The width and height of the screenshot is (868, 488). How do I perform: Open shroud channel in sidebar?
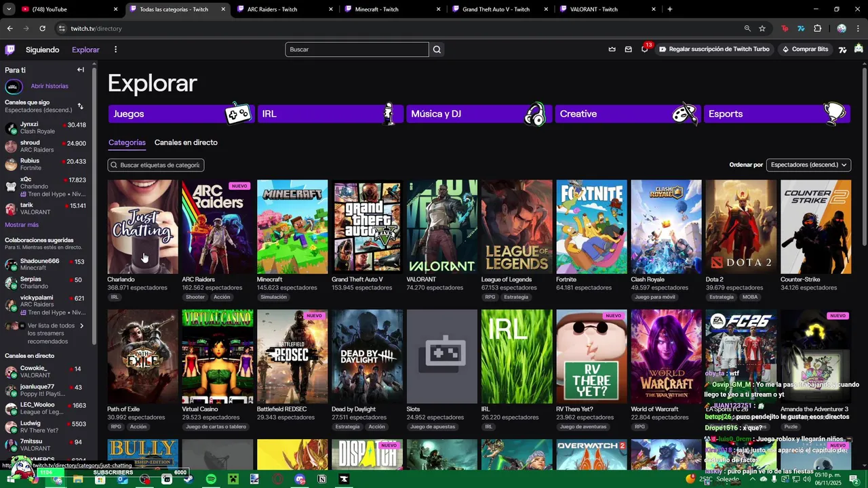click(x=45, y=146)
